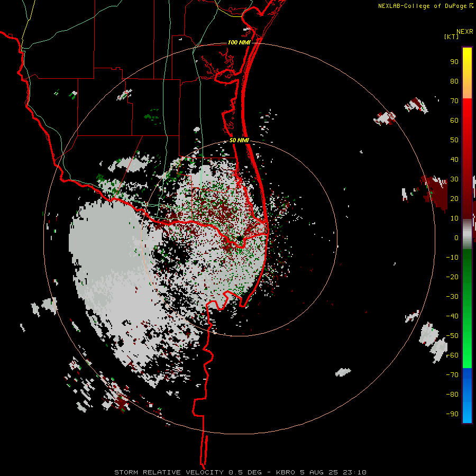
Task: Click the 30 value on velocity scale
Action: [454, 179]
